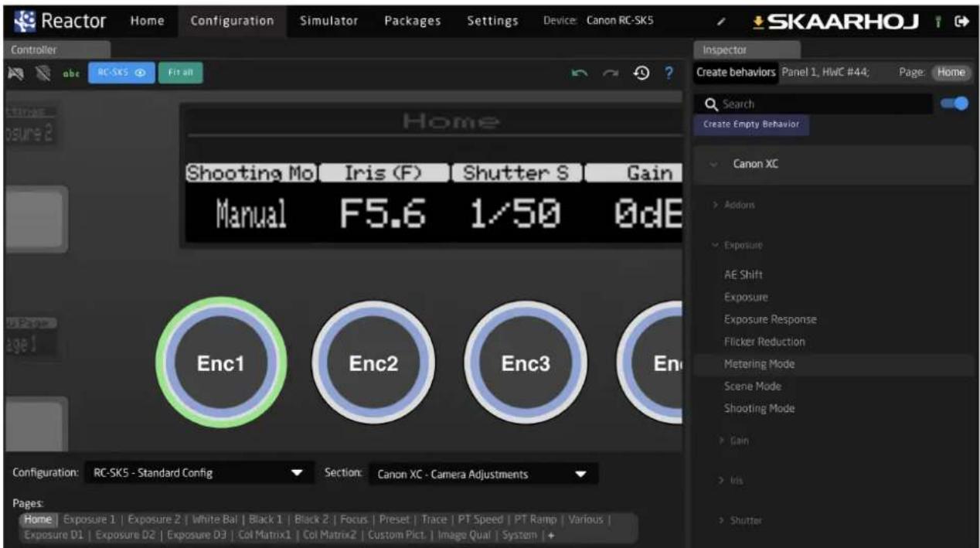The height and width of the screenshot is (548, 980).
Task: Switch to Image Qual page
Action: pos(466,535)
